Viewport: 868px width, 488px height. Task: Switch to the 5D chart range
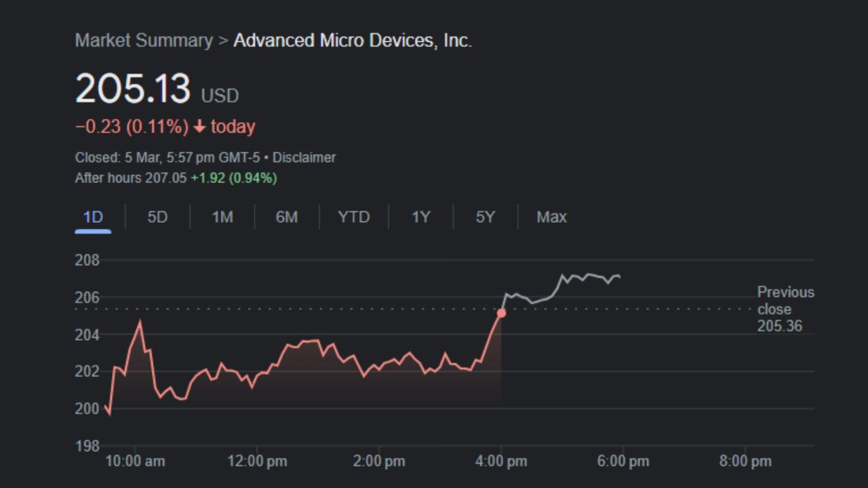[x=157, y=217]
